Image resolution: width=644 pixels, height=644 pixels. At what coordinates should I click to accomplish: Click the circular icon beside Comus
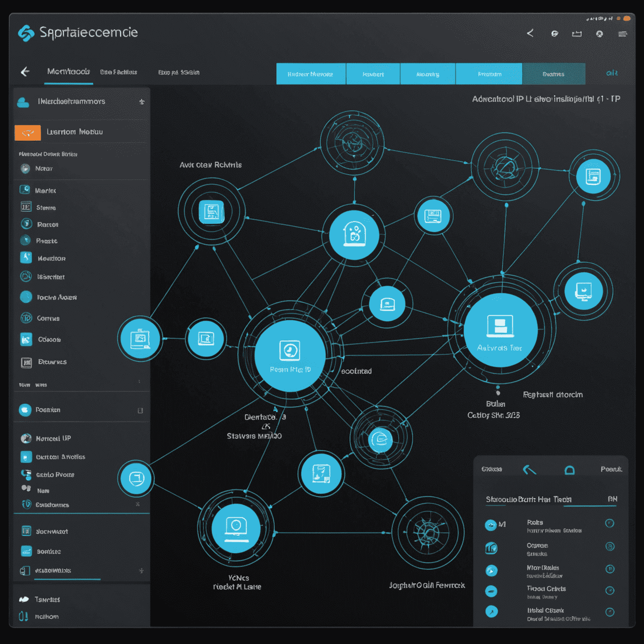coord(26,318)
